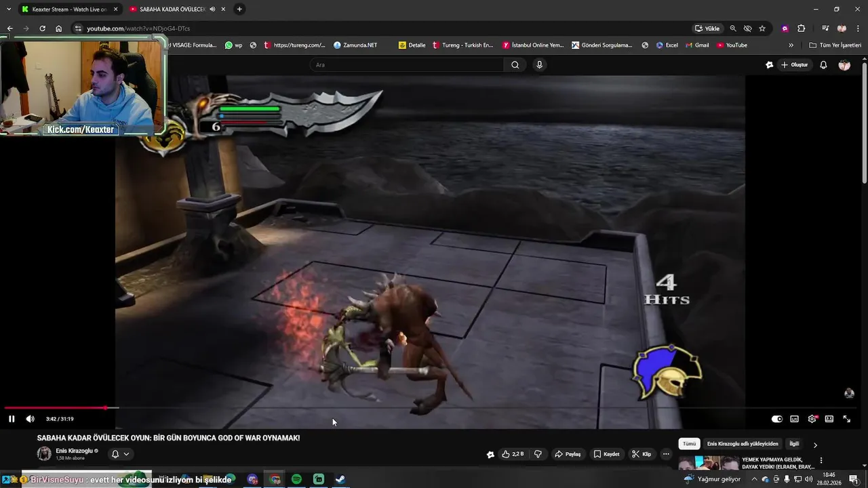Go back with the browser back arrow
Image resolution: width=868 pixels, height=488 pixels.
9,28
